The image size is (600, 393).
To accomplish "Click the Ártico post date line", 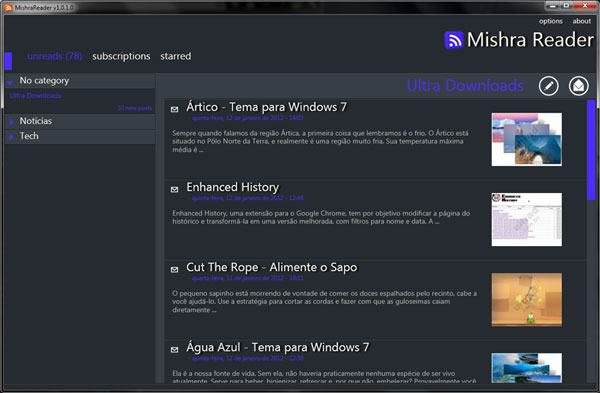I will [x=246, y=118].
